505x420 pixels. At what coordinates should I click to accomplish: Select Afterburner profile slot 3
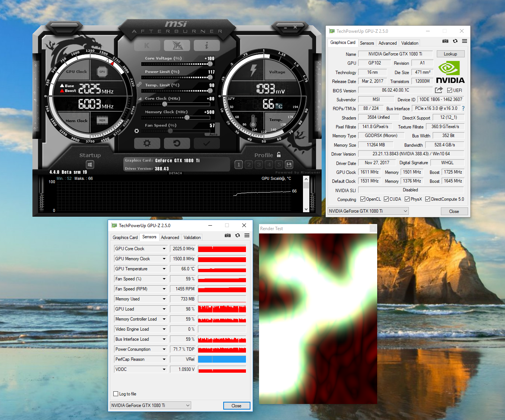tap(259, 165)
